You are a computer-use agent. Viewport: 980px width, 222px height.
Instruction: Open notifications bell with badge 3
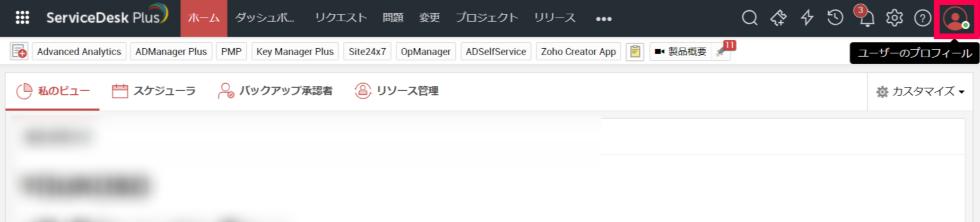coord(866,18)
